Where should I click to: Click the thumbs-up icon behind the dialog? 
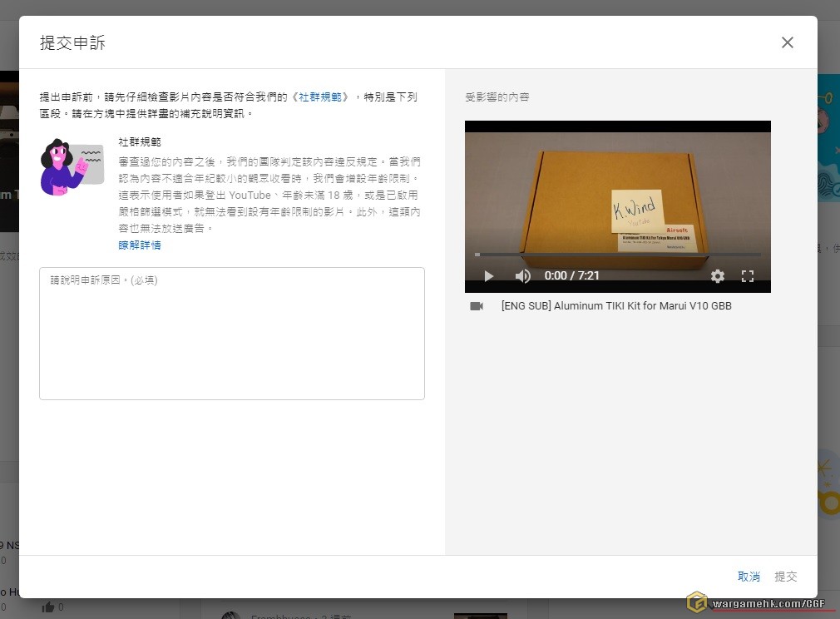(x=48, y=607)
